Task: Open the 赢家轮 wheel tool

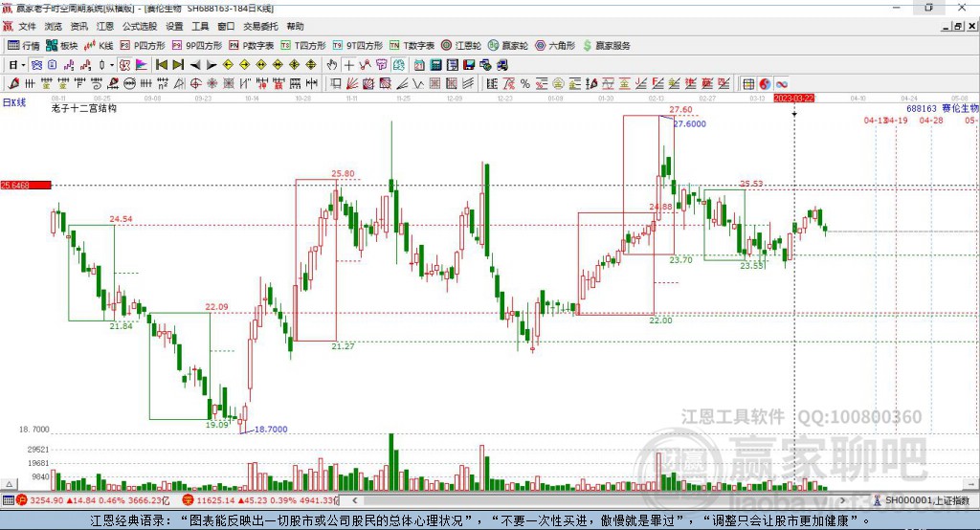Action: pyautogui.click(x=508, y=46)
